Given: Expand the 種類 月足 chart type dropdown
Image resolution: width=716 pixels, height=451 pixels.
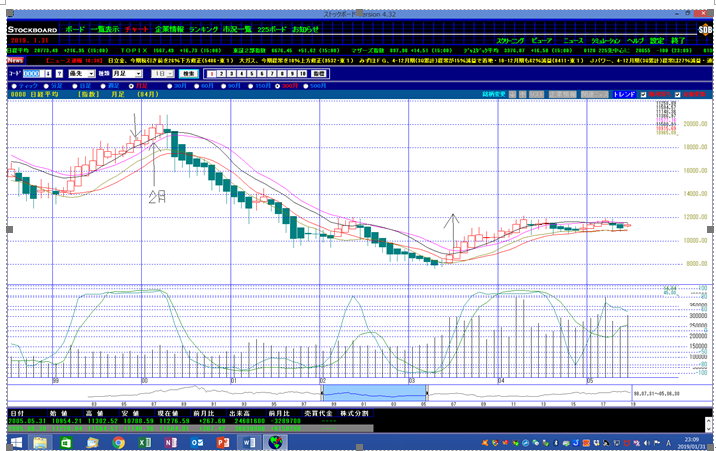Looking at the screenshot, I should point(136,74).
